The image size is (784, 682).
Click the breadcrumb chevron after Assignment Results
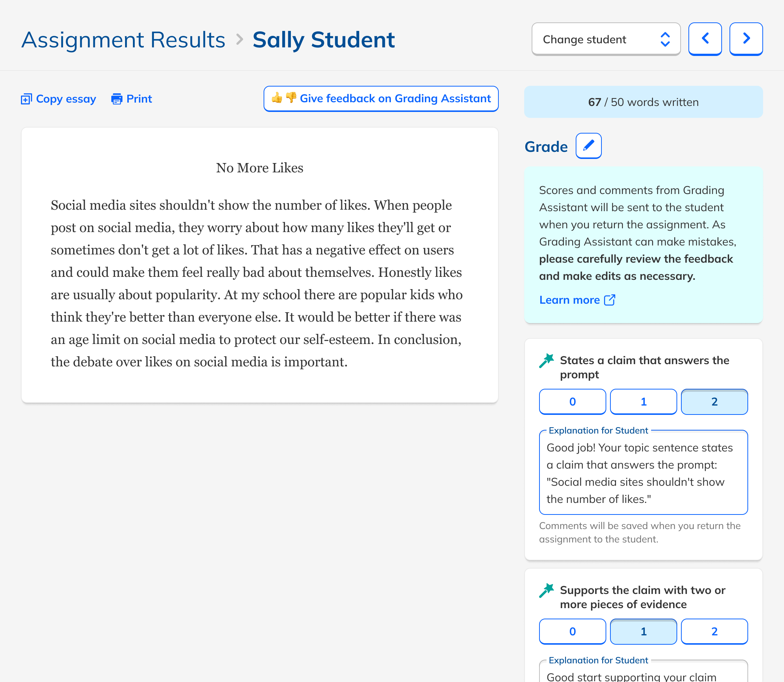(x=240, y=39)
